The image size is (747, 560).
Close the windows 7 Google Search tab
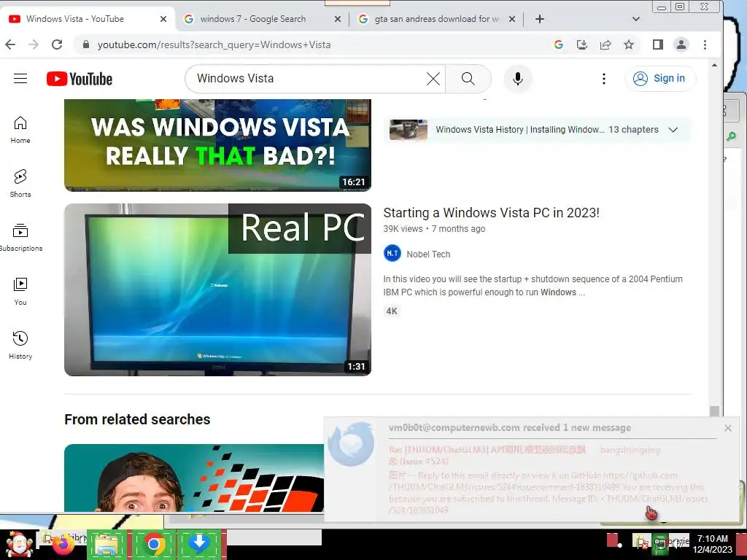pyautogui.click(x=337, y=19)
